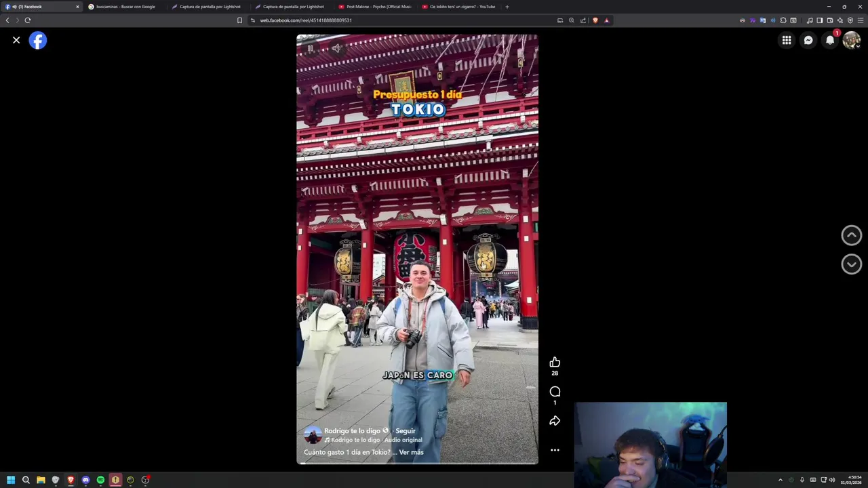This screenshot has height=488, width=868.
Task: Toggle the browser sidebar panel
Action: tap(820, 20)
